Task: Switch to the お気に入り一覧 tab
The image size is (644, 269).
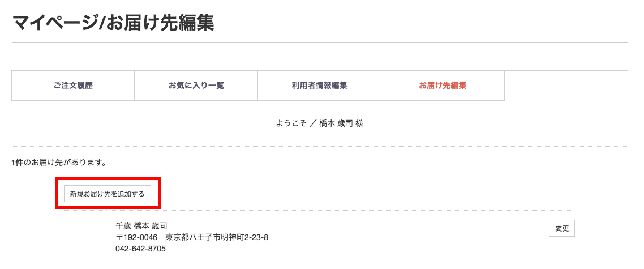Action: coord(196,86)
